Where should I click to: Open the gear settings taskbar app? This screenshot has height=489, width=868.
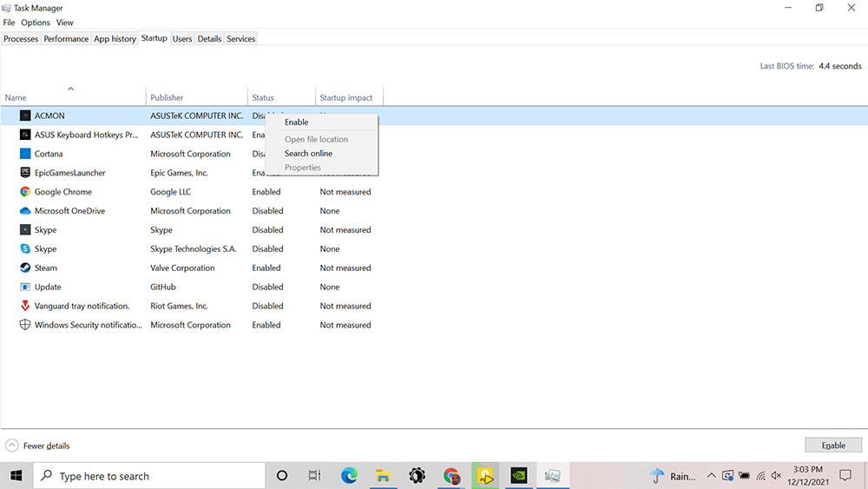point(417,476)
